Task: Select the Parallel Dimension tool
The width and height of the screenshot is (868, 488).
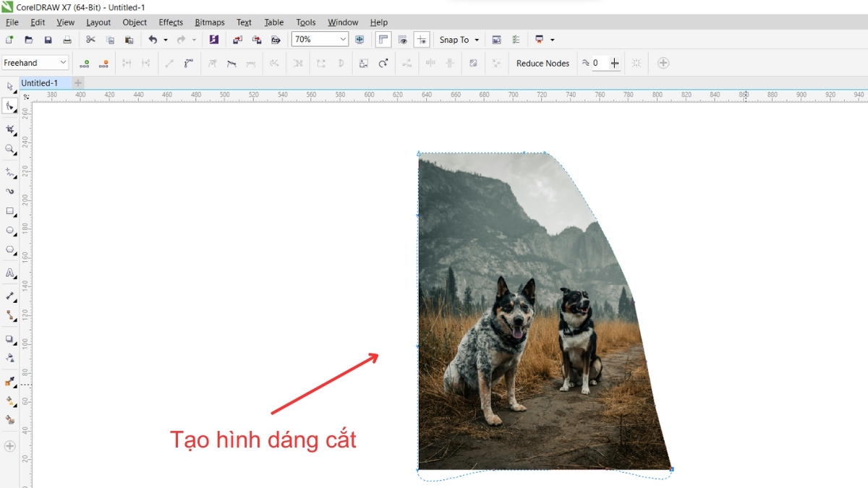Action: coord(10,296)
